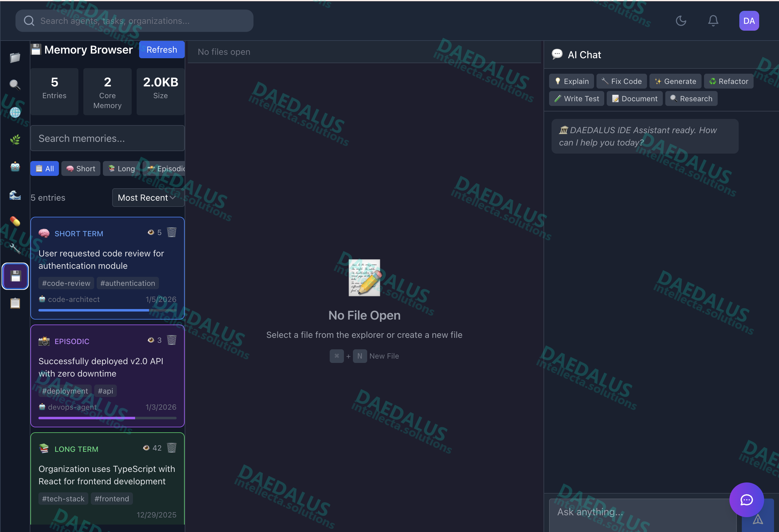The height and width of the screenshot is (532, 779).
Task: Refresh the Memory Browser
Action: pos(161,50)
